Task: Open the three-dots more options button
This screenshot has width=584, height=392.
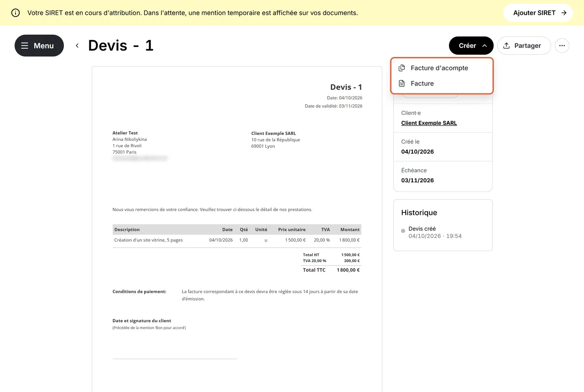Action: (562, 46)
